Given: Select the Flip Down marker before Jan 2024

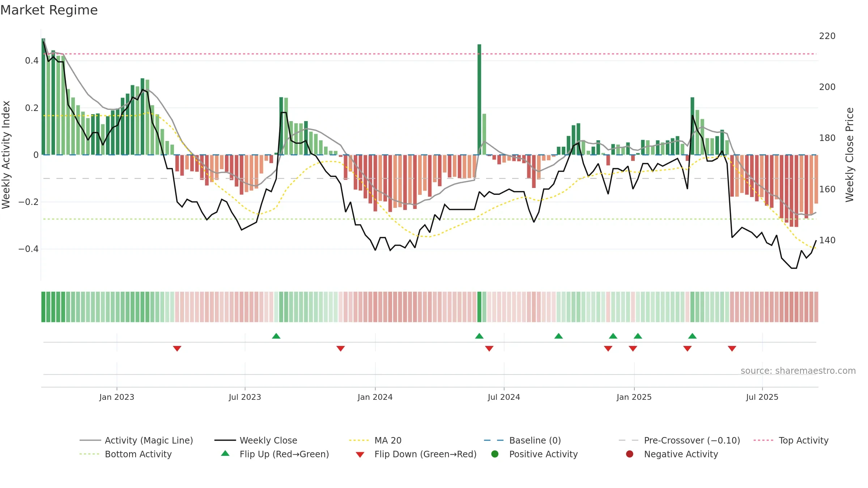Looking at the screenshot, I should [x=341, y=348].
